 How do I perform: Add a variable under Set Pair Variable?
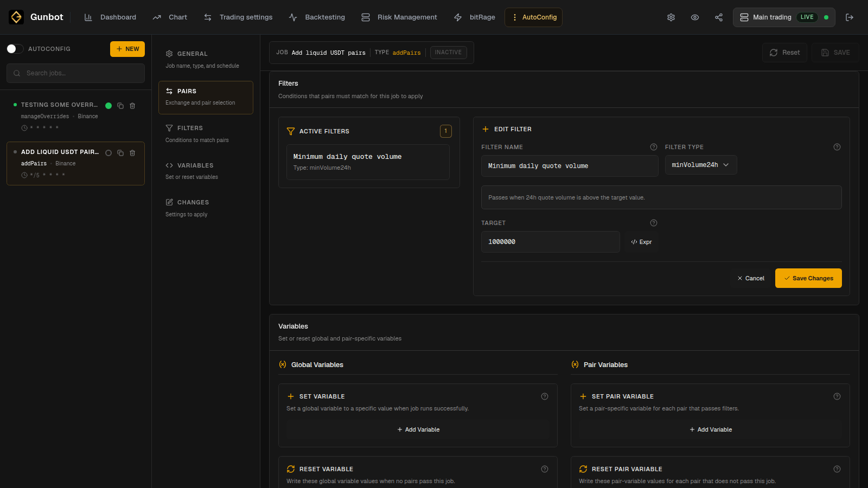711,429
